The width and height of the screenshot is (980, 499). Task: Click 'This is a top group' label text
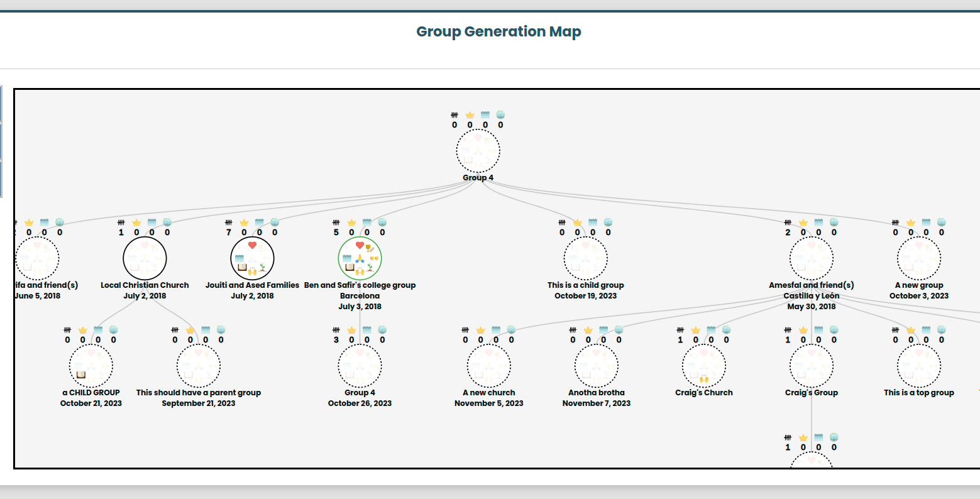point(918,393)
